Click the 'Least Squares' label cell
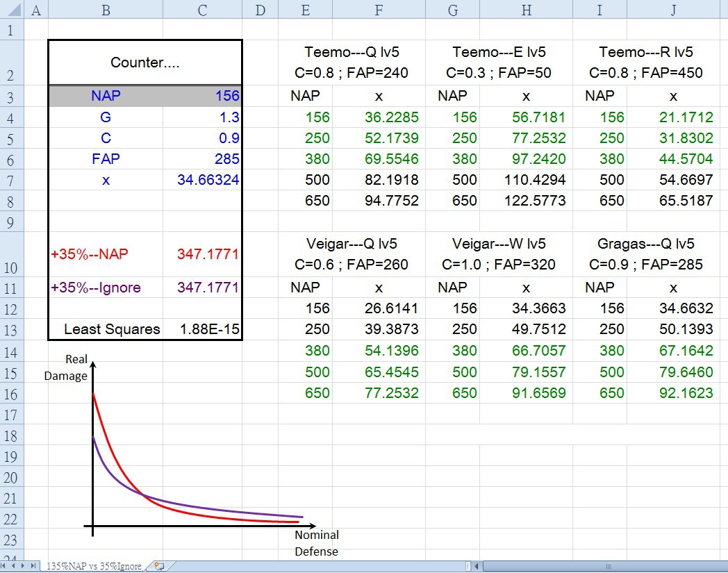728x573 pixels. (106, 329)
